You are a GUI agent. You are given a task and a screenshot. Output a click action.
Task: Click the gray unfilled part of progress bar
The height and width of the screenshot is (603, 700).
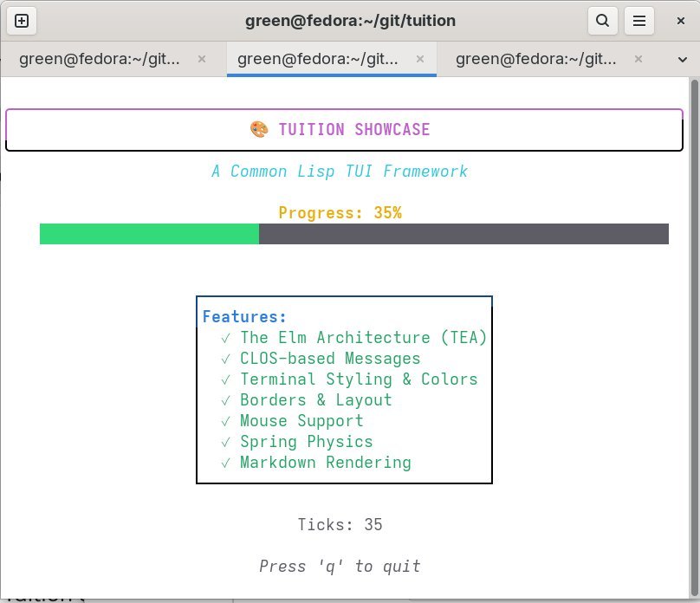(x=463, y=234)
